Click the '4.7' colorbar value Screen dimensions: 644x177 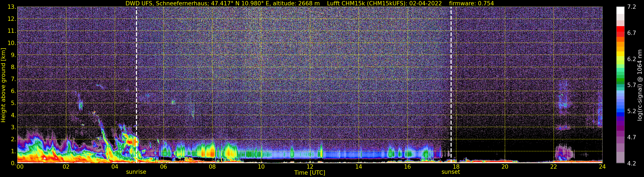point(632,137)
